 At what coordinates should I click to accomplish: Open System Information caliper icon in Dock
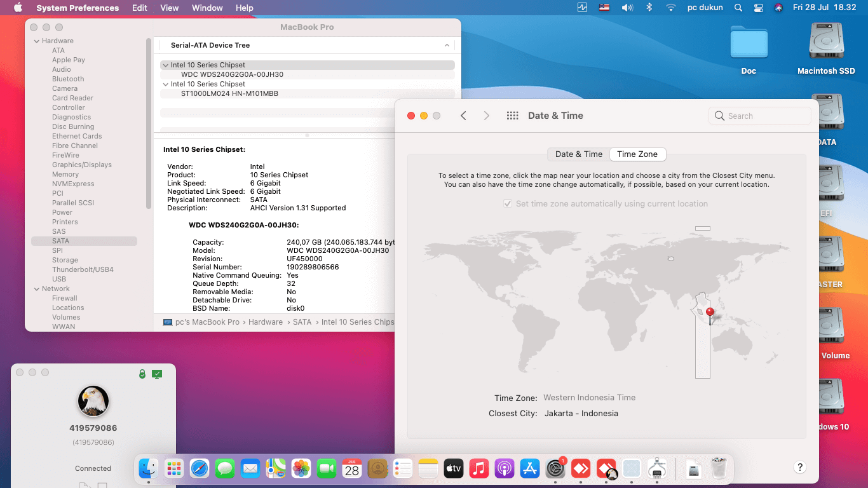657,469
